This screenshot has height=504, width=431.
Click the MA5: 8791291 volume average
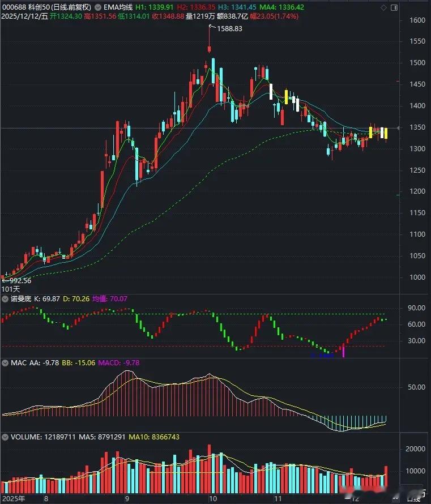tap(102, 437)
